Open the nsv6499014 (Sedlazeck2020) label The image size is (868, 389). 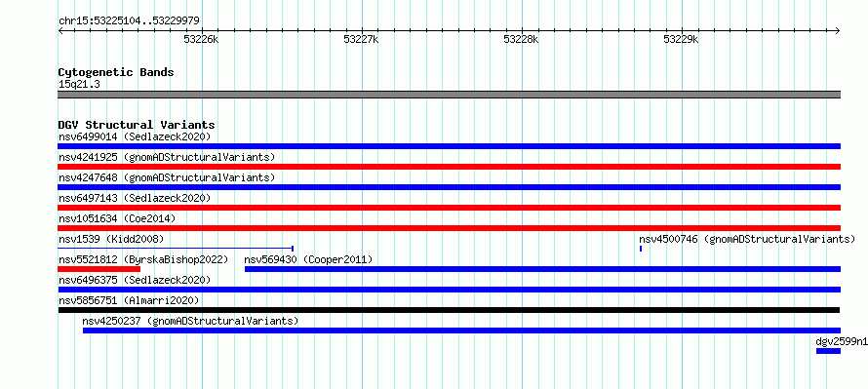coord(135,136)
